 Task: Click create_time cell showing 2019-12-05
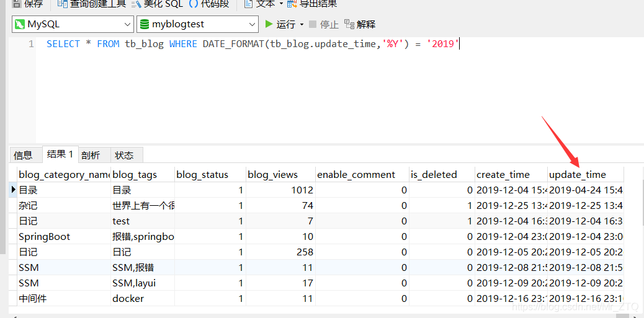511,252
